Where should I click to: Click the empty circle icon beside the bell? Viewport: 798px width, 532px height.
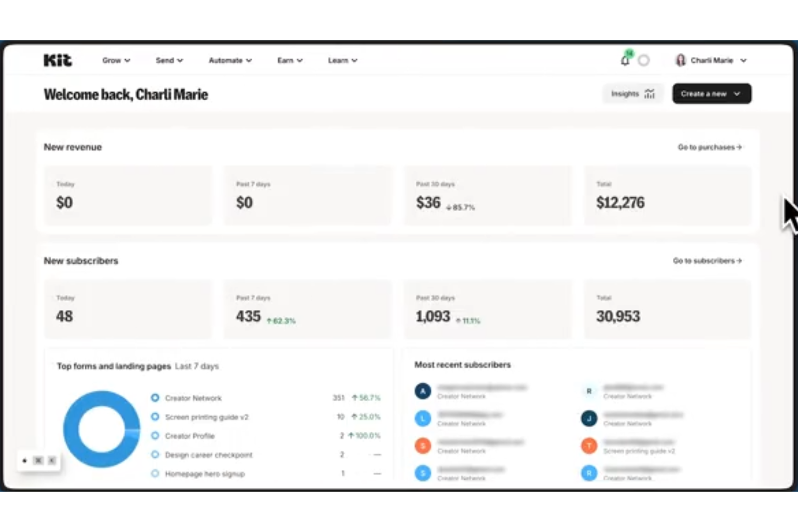[644, 60]
